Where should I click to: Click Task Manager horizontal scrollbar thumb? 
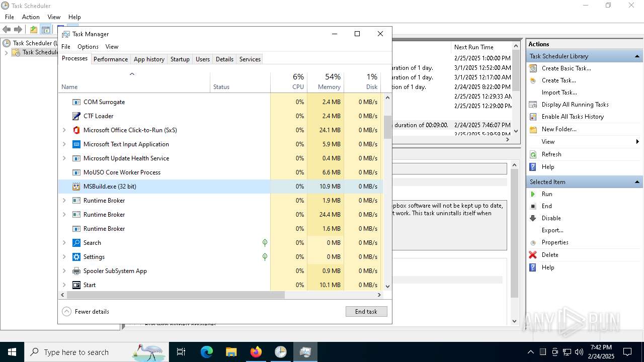175,295
